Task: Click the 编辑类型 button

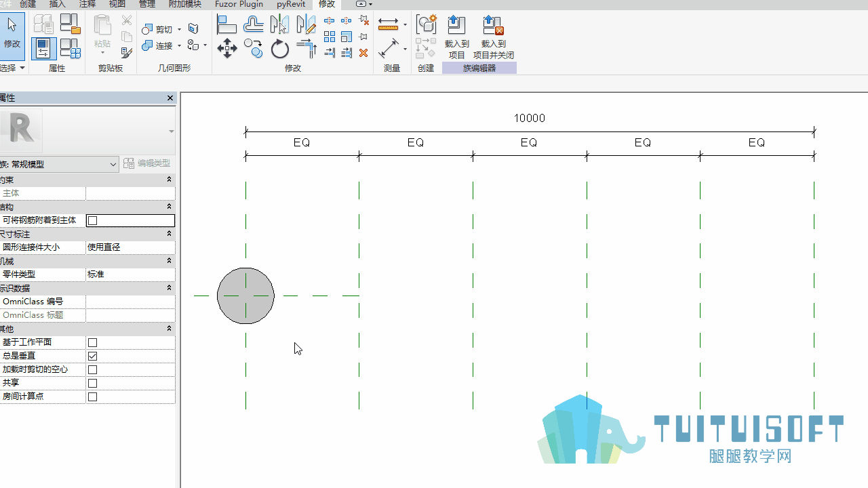Action: (147, 163)
